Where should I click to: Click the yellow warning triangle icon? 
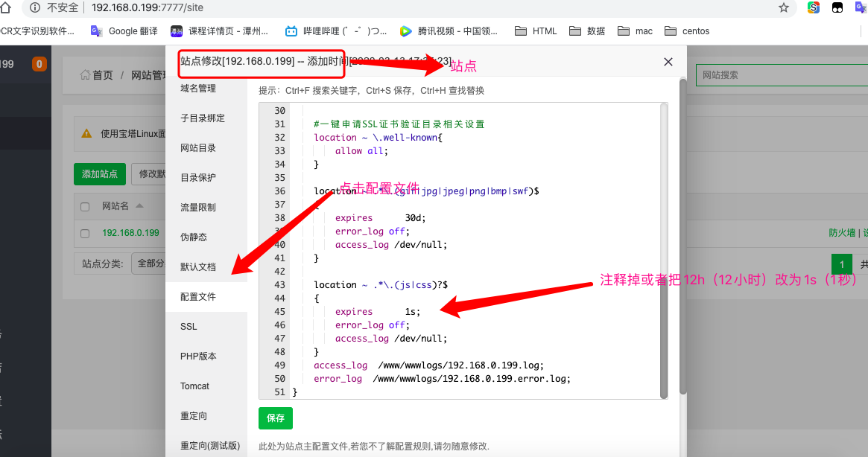pos(86,133)
